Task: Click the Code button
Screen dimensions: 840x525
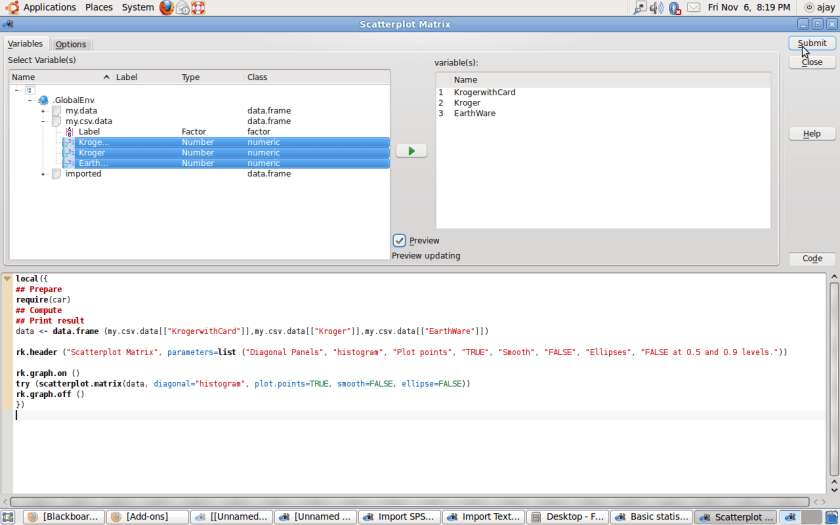Action: [x=811, y=259]
